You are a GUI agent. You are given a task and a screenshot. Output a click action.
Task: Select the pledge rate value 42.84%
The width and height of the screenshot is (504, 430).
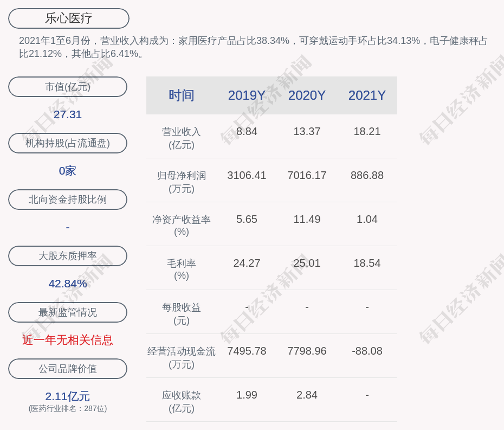click(68, 284)
